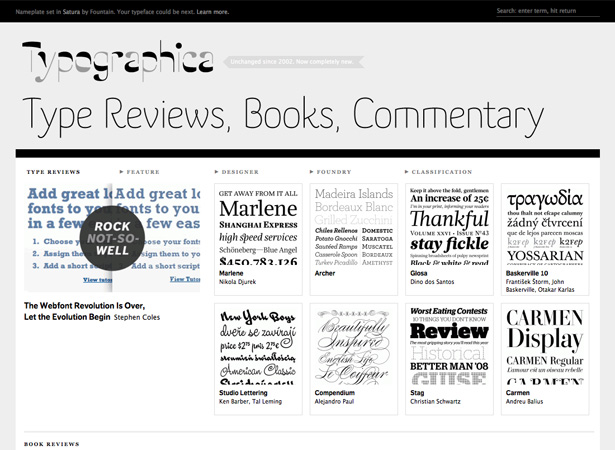Open author Stephen Coles link
Image resolution: width=615 pixels, height=450 pixels.
tap(137, 317)
